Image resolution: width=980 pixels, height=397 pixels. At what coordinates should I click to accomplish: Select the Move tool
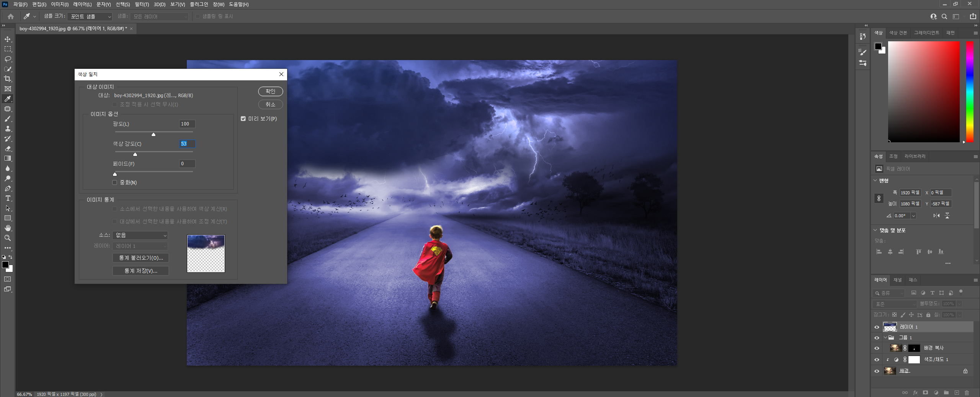[8, 39]
